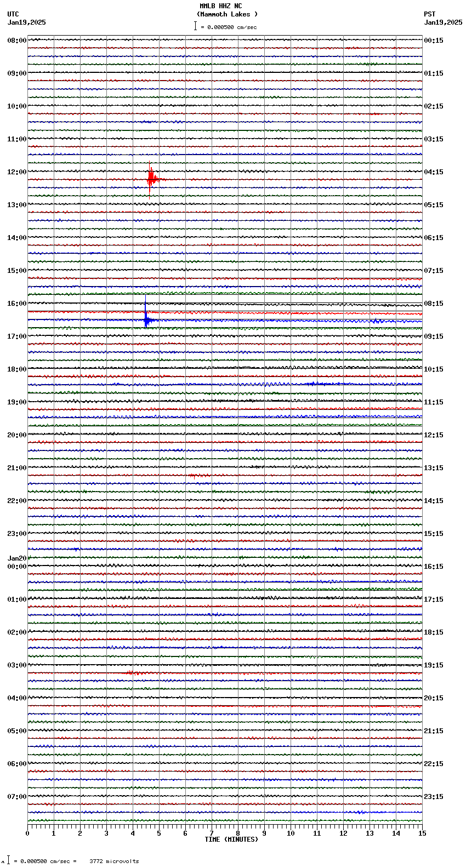Click the 'PST' header label
466x868 pixels.
[429, 14]
